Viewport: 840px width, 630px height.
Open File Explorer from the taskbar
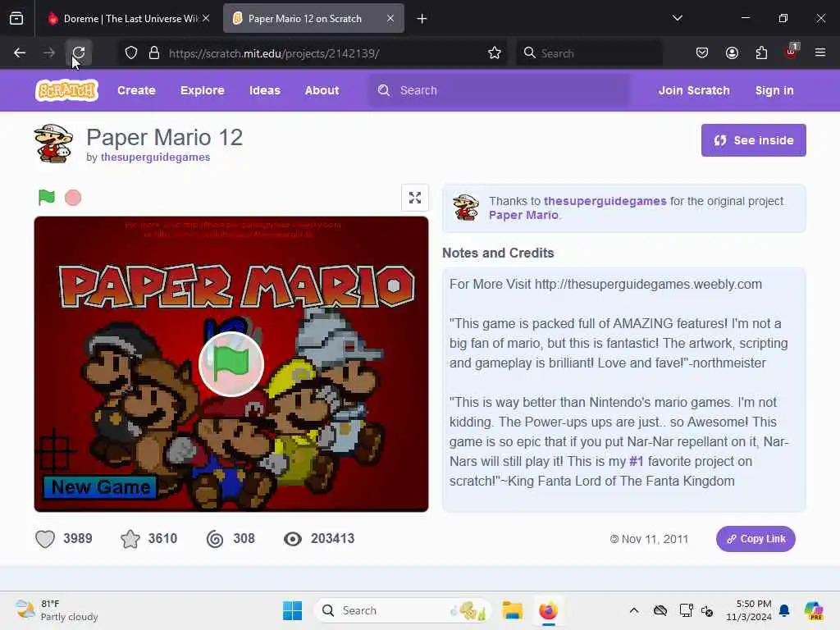pos(512,610)
